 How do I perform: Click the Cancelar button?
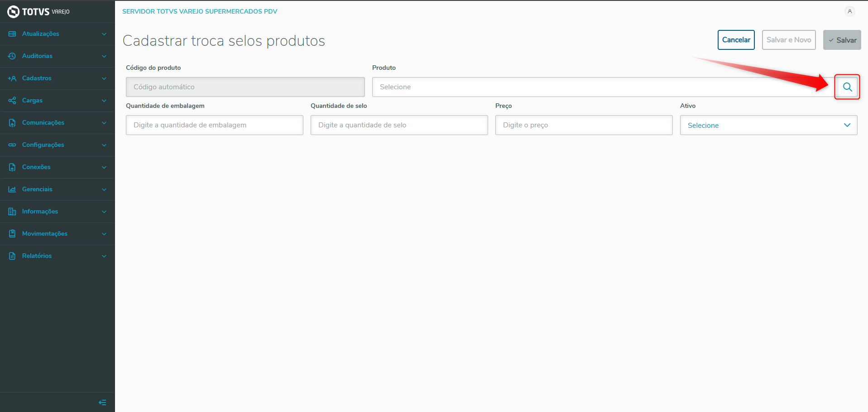tap(736, 40)
